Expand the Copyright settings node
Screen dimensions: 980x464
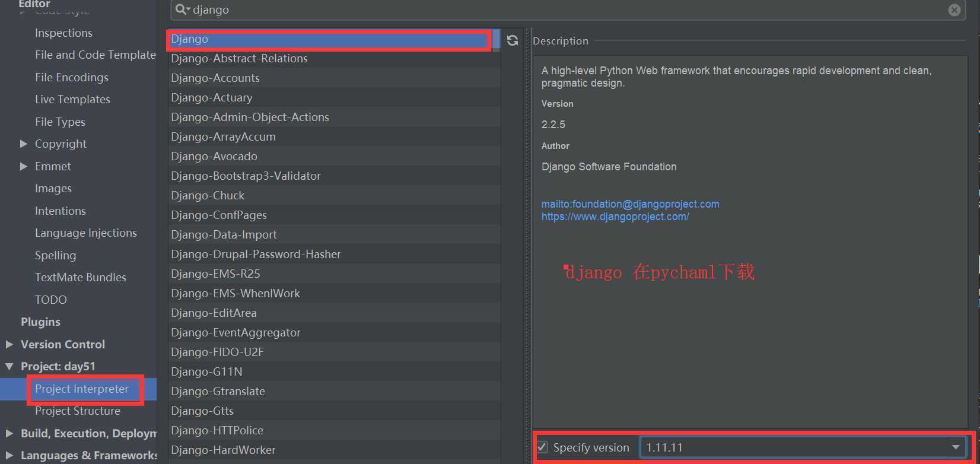pyautogui.click(x=24, y=144)
